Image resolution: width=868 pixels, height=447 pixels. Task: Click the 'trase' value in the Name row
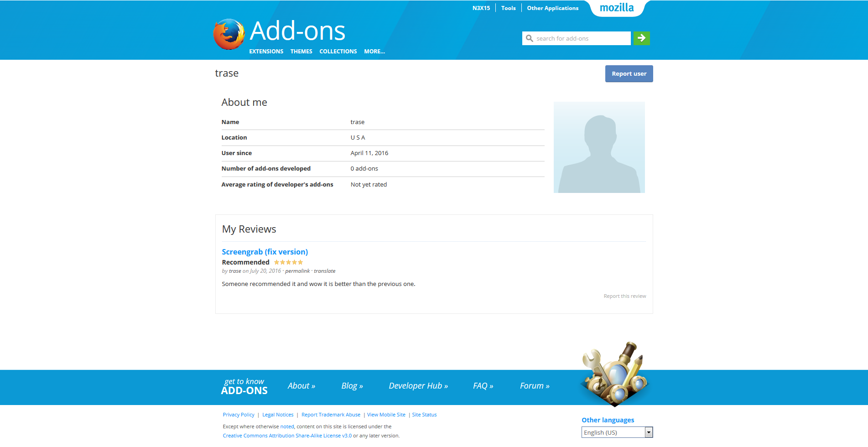357,122
